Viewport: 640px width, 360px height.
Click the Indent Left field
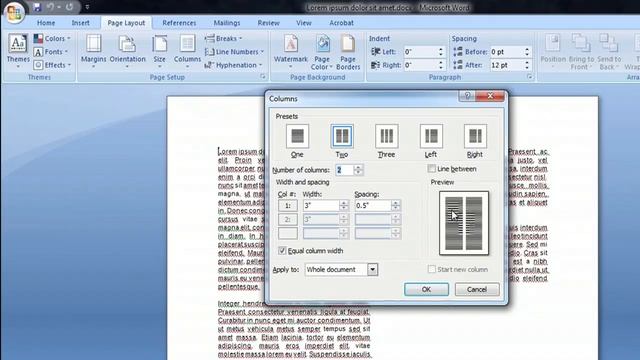(420, 52)
